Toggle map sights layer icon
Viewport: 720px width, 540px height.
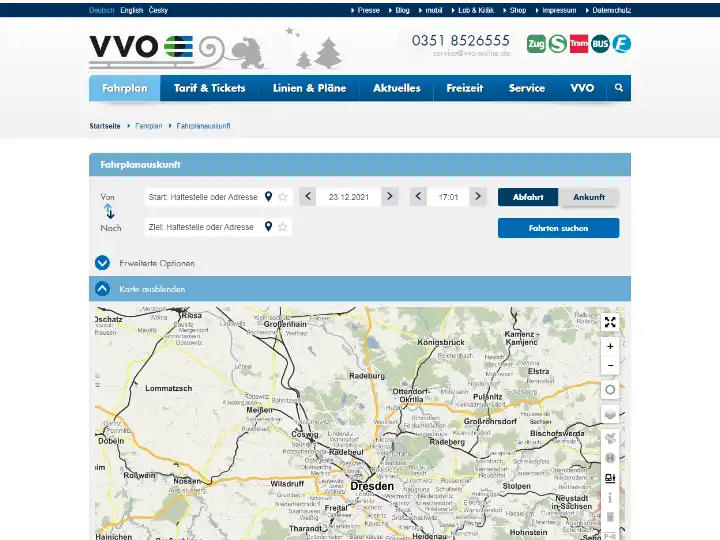(x=610, y=438)
